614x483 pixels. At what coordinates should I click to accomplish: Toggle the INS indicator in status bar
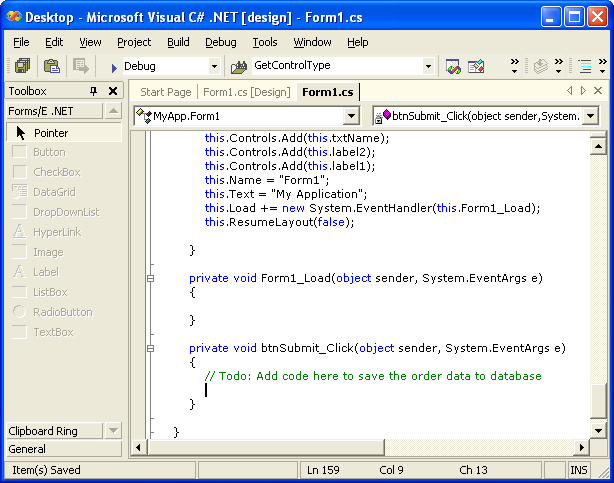point(579,470)
